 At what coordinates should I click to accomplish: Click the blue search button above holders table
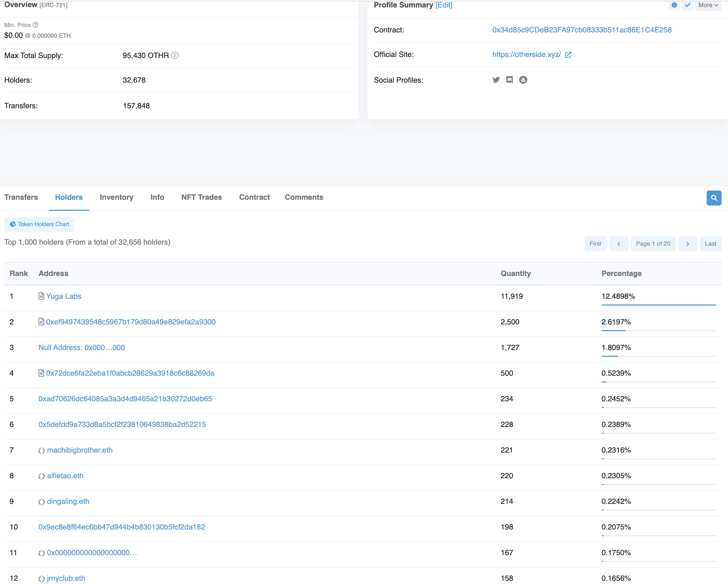tap(714, 198)
